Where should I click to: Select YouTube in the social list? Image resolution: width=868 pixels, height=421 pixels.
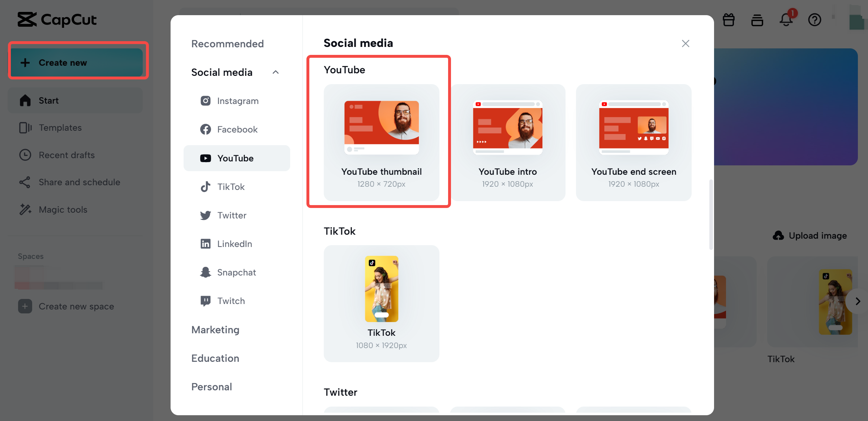click(x=237, y=158)
